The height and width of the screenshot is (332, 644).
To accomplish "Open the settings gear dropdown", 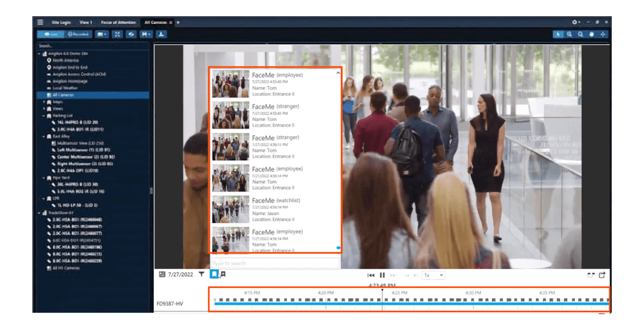I will tap(576, 22).
